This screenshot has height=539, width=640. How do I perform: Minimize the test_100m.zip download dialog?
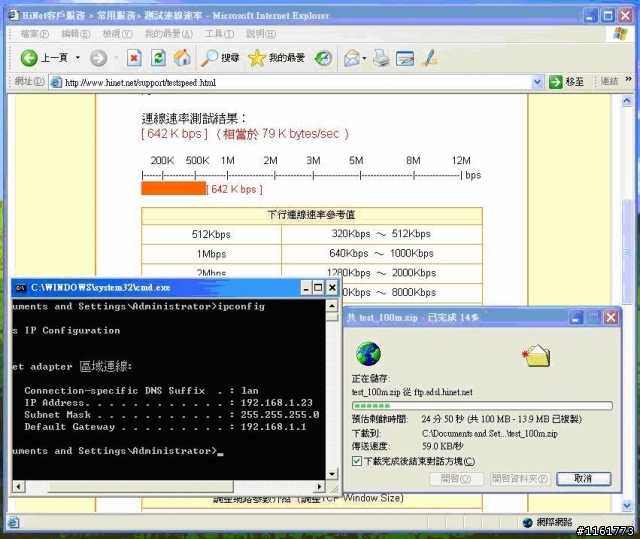click(x=576, y=317)
